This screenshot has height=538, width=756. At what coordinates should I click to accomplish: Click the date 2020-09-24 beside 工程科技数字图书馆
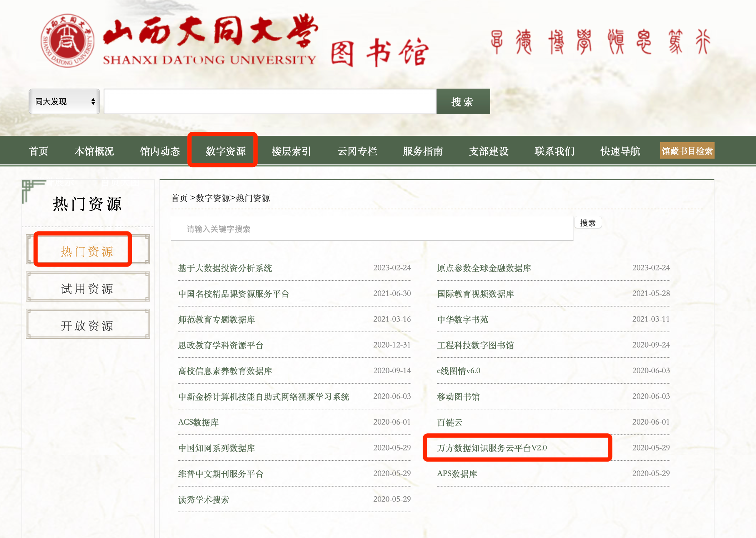point(651,345)
